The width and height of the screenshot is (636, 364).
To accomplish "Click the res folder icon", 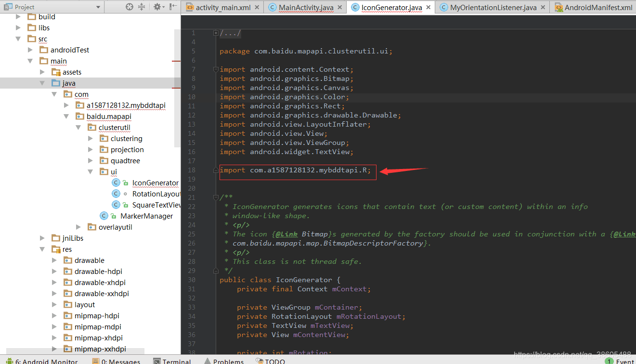I will tap(56, 249).
